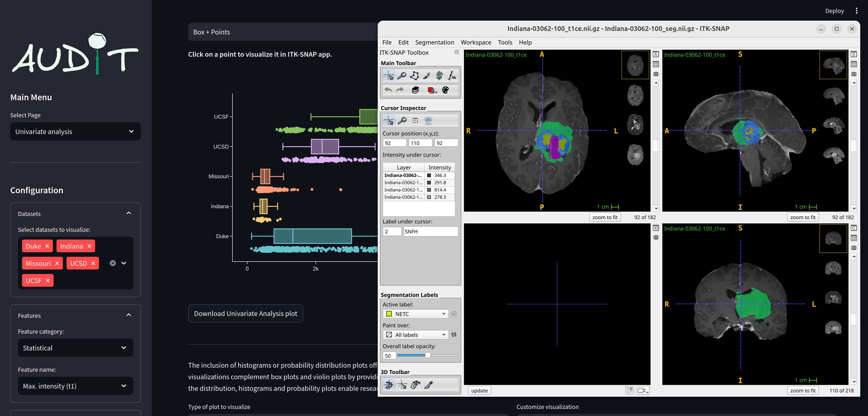The image size is (868, 416).
Task: Open the Segmentation menu
Action: pos(434,42)
